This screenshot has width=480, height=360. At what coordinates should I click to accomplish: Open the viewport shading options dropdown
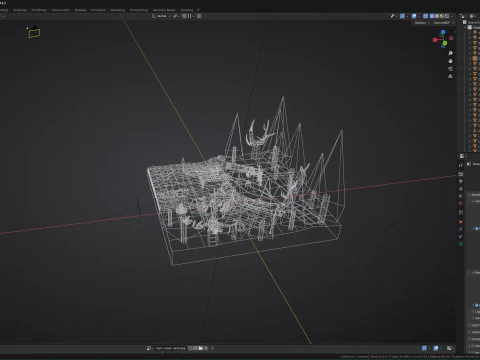(452, 16)
